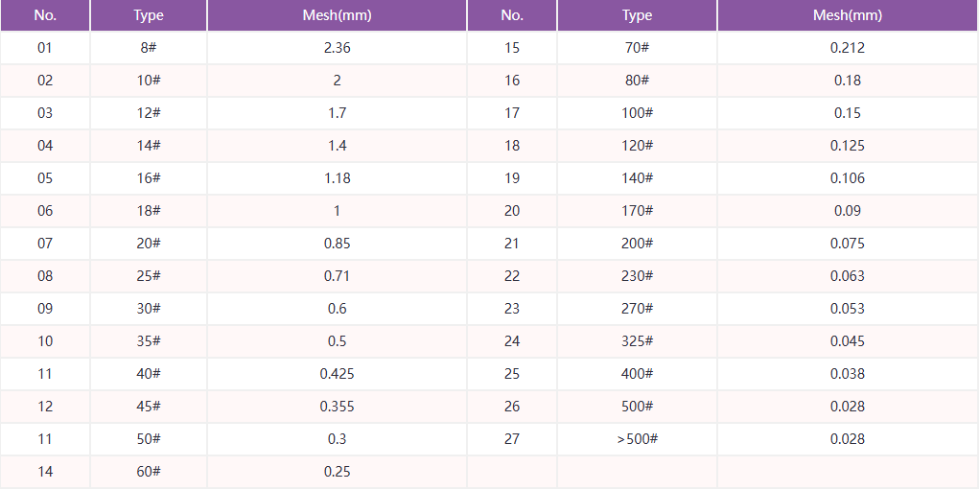
Task: Click the 0.063 mesh value
Action: [848, 275]
